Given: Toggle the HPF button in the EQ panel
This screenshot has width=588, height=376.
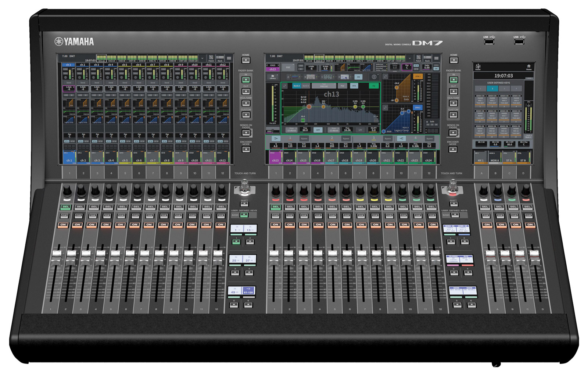Looking at the screenshot, I should 318,130.
